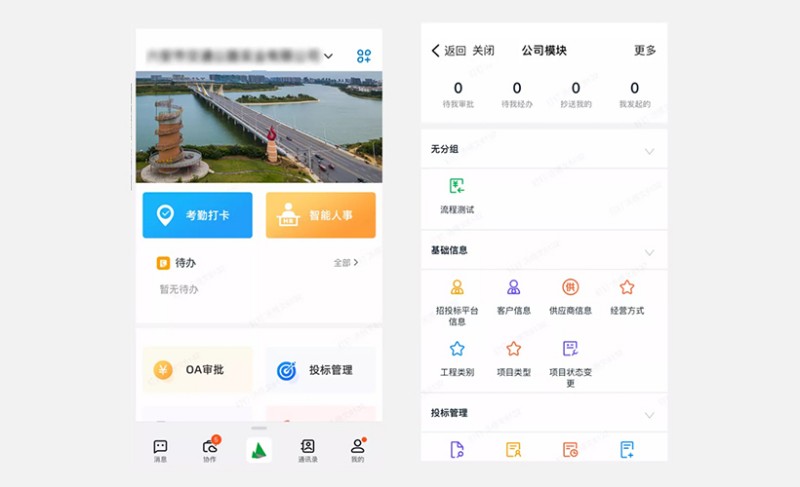Expand the company name dropdown arrow
Image resolution: width=800 pixels, height=487 pixels.
click(x=329, y=56)
